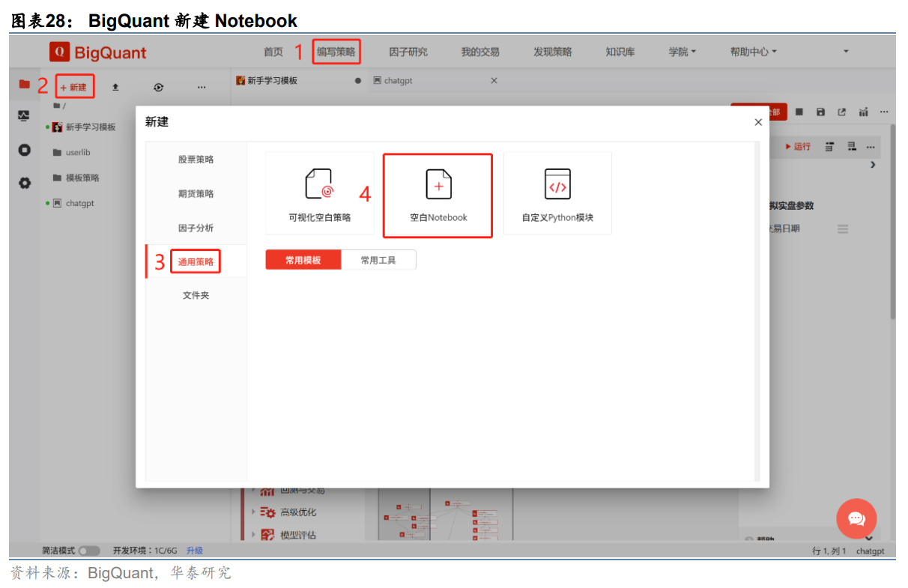This screenshot has width=908, height=588.
Task: Open the file browser folder icon in the sidebar
Action: click(24, 84)
